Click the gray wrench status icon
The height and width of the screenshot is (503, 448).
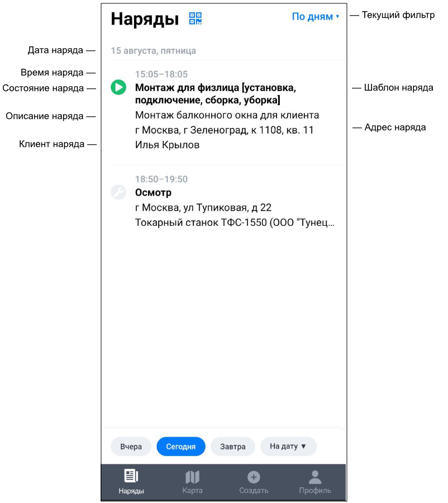[118, 192]
